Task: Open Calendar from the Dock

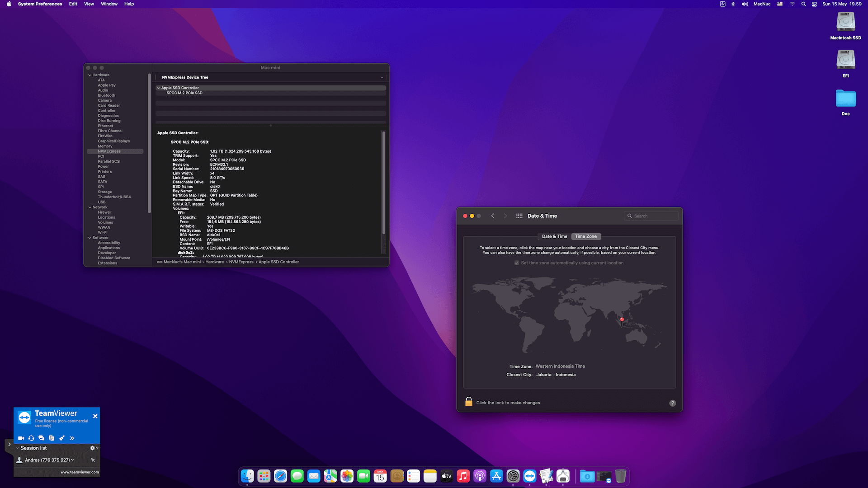Action: (x=380, y=476)
